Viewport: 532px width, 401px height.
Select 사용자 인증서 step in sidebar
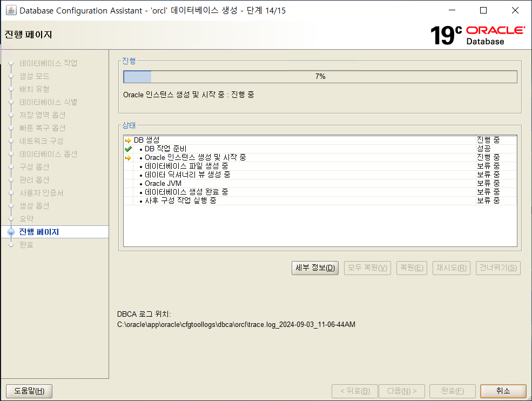click(x=41, y=193)
